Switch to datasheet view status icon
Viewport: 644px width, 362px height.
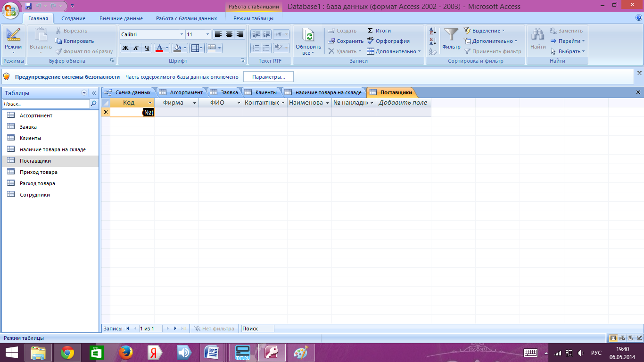pos(613,338)
